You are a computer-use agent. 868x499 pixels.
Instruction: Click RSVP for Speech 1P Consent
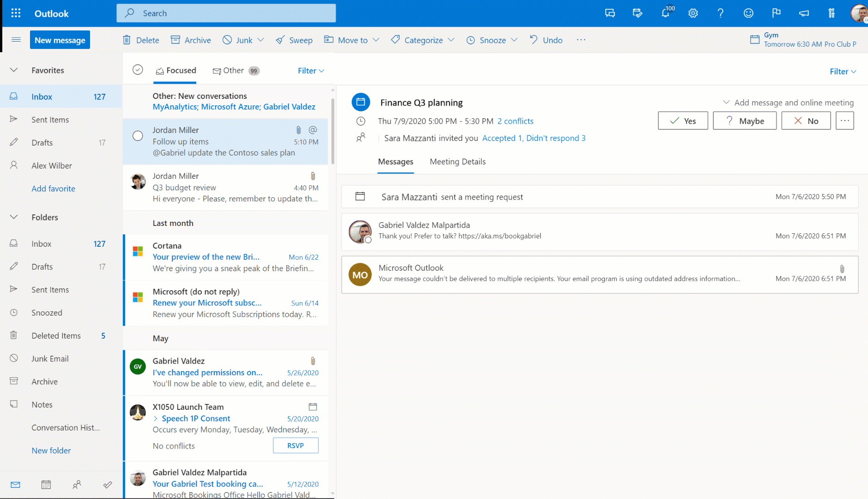[x=295, y=445]
